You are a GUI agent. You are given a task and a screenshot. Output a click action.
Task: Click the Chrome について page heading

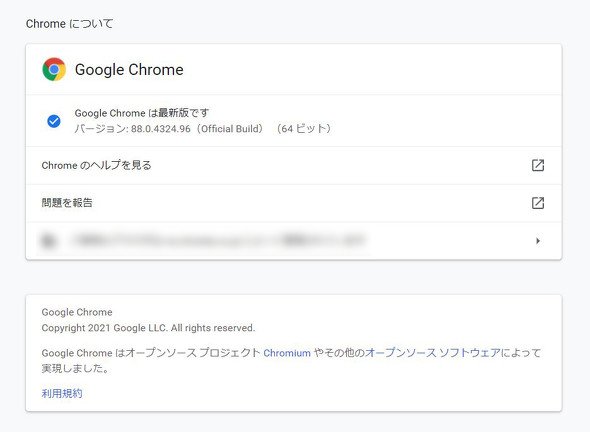pyautogui.click(x=69, y=24)
